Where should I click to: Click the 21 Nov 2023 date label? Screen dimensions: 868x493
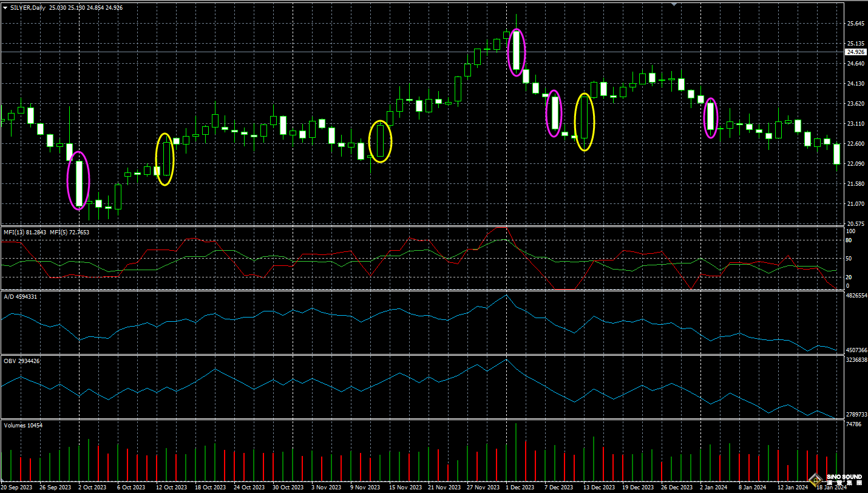tap(444, 488)
